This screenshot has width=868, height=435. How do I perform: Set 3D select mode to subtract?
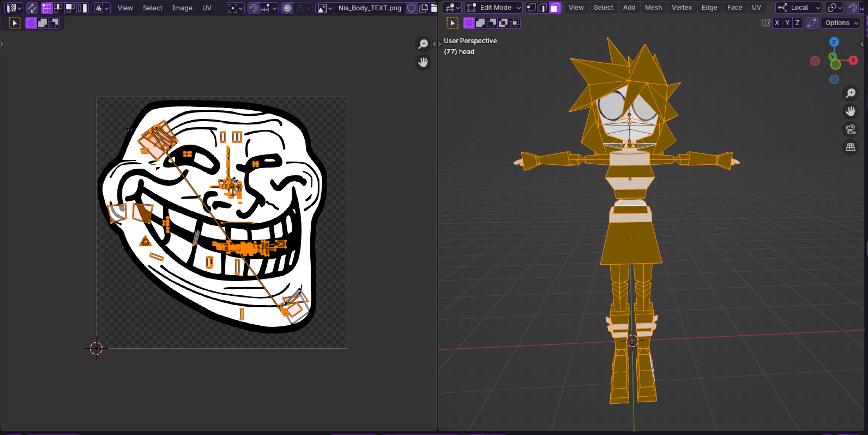(x=492, y=23)
